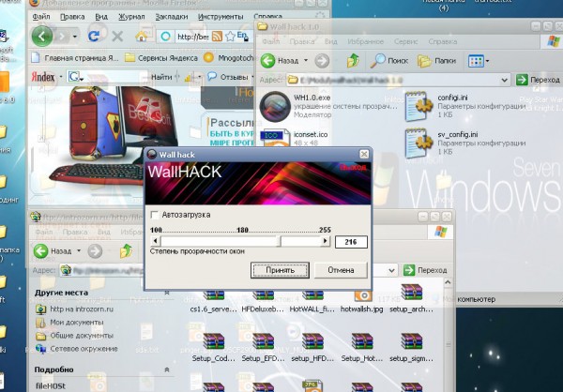
Task: Click the transparency value field showing 216
Action: 351,242
